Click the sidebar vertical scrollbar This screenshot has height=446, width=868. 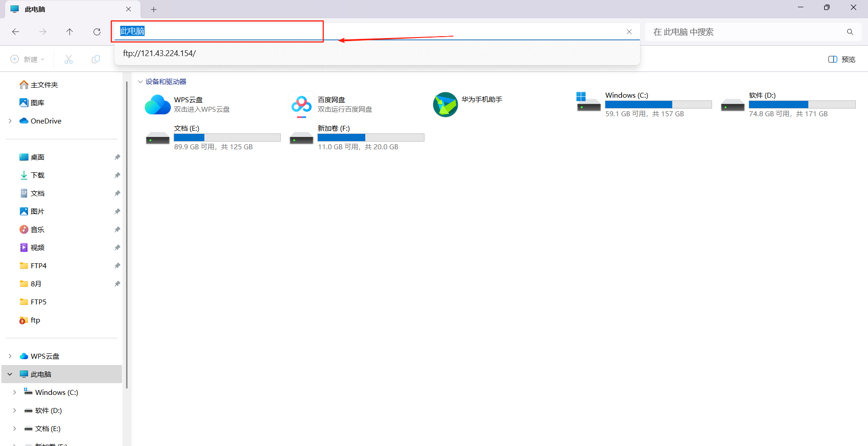127,235
